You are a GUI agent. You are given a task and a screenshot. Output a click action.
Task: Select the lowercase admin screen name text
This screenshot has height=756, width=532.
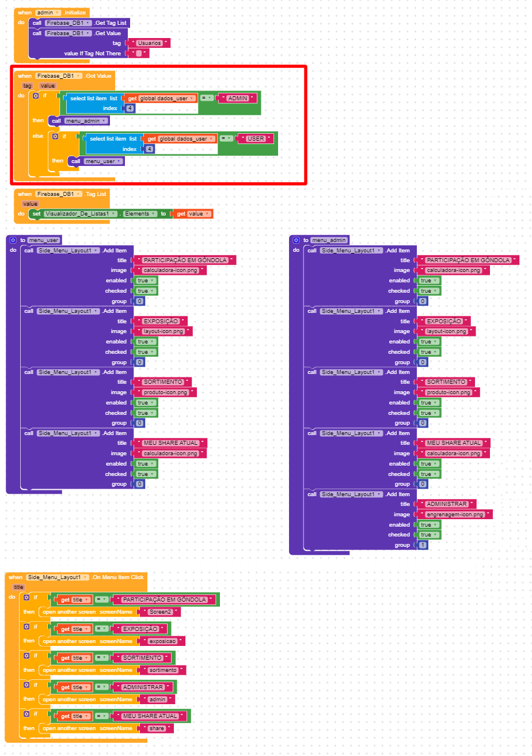158,700
